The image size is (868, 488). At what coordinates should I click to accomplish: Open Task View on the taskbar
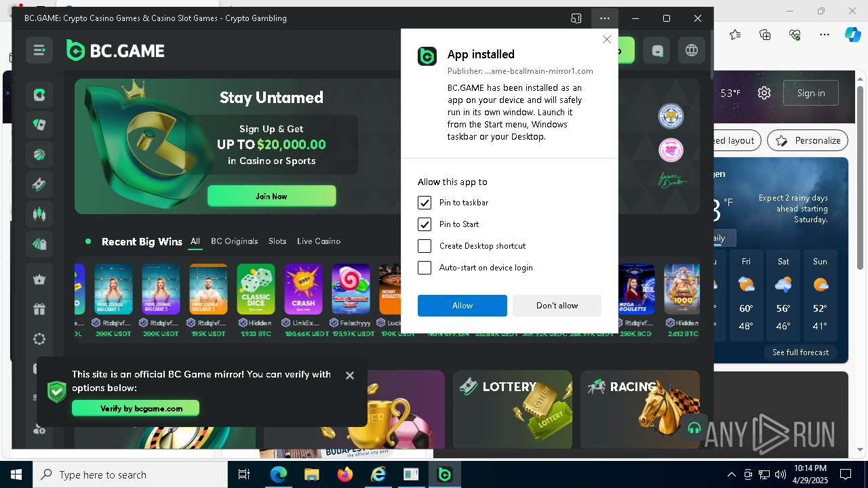coord(244,474)
